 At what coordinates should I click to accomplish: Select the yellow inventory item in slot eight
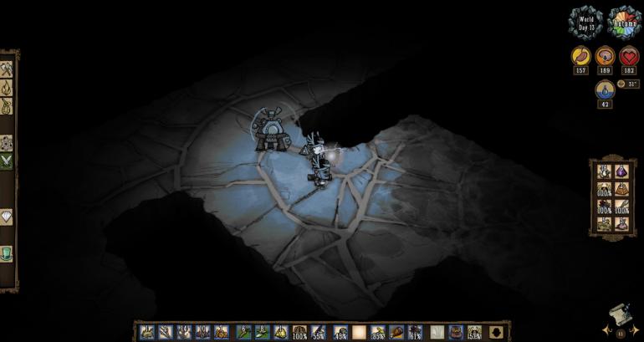click(x=281, y=332)
